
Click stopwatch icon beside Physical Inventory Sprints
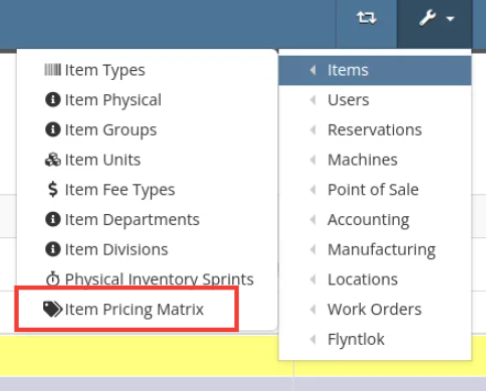point(53,279)
